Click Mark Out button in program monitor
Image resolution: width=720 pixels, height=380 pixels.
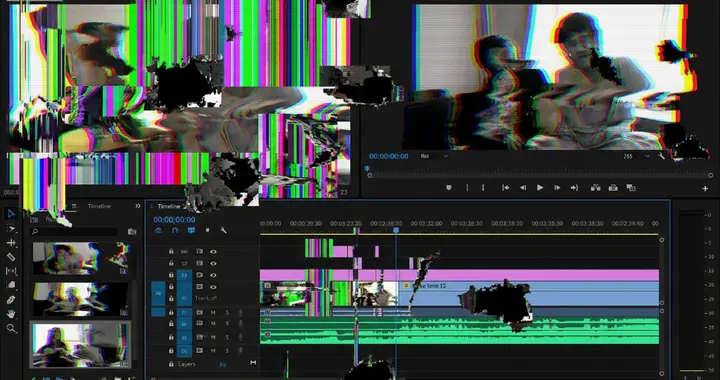[483, 188]
